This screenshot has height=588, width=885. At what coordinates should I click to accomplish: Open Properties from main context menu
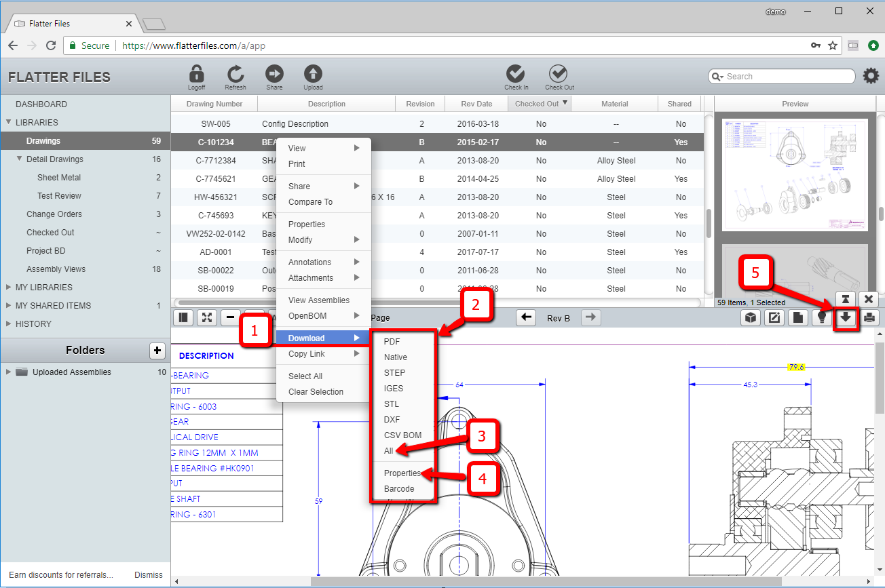click(324, 224)
